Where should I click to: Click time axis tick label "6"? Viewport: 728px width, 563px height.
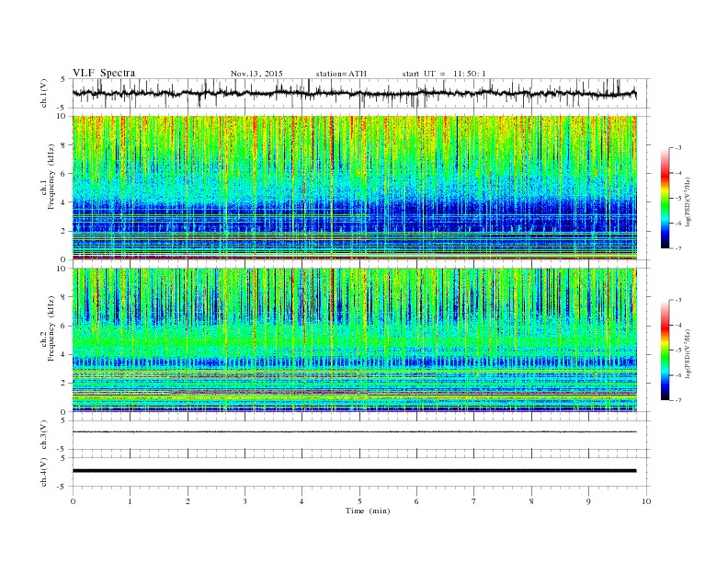tap(416, 501)
